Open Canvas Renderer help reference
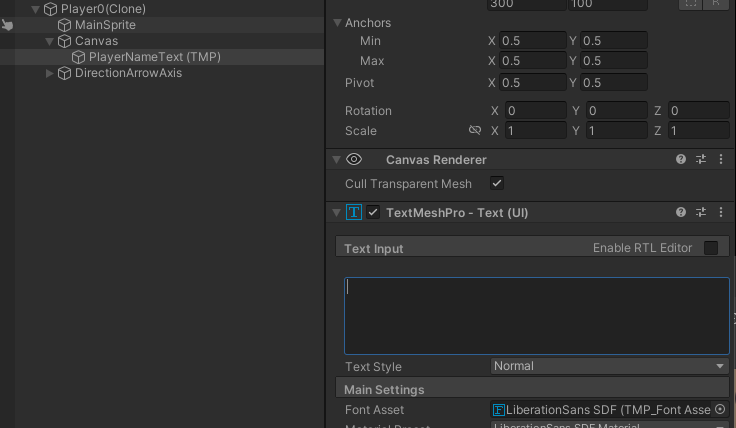736x428 pixels. coord(681,160)
